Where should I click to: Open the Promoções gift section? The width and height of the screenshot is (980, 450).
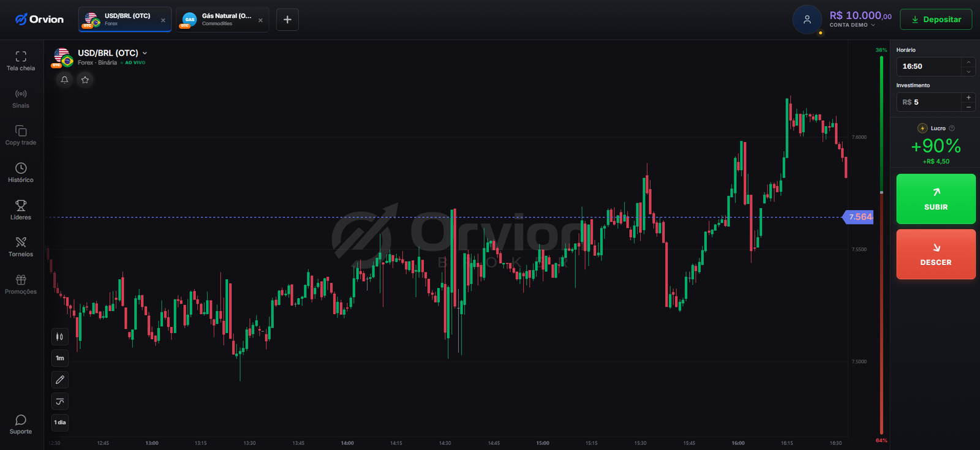click(x=21, y=284)
